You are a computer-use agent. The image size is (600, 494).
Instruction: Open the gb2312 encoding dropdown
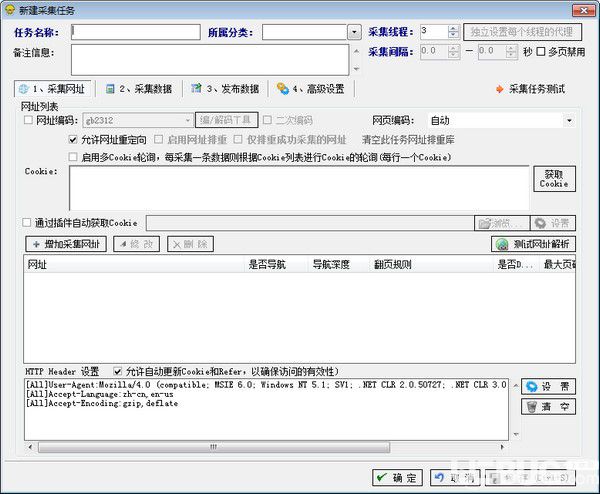coord(188,121)
